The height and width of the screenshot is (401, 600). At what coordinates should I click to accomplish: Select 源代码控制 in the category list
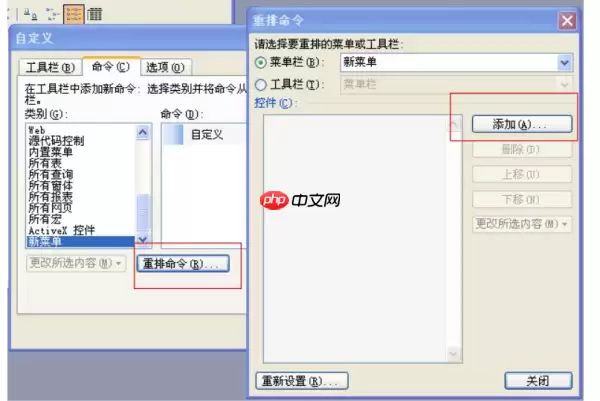[81, 141]
